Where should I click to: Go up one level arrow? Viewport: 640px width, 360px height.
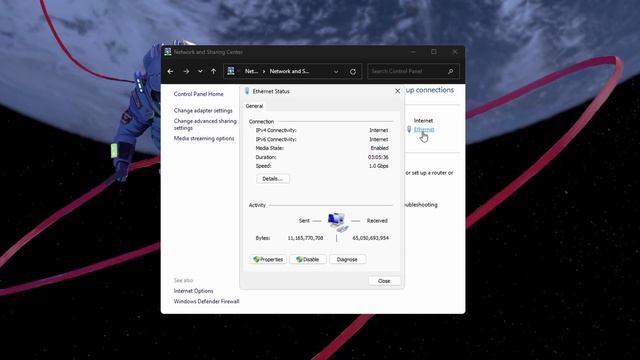tap(213, 71)
